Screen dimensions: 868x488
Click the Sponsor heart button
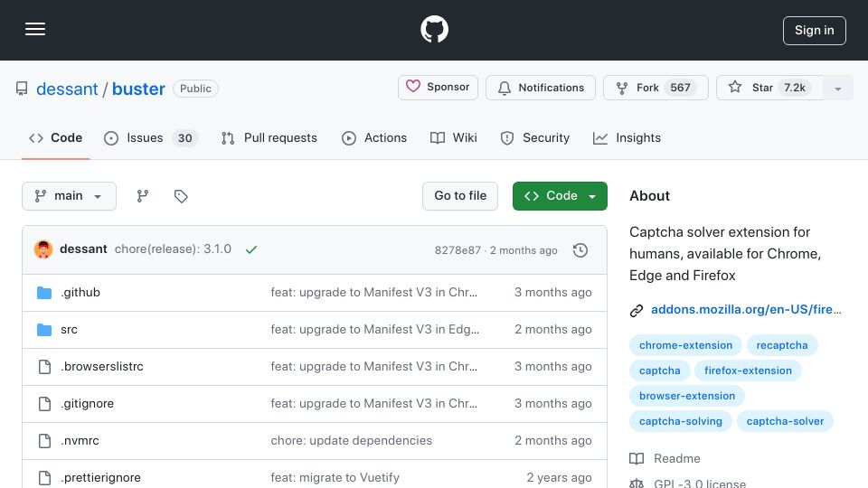pos(438,88)
